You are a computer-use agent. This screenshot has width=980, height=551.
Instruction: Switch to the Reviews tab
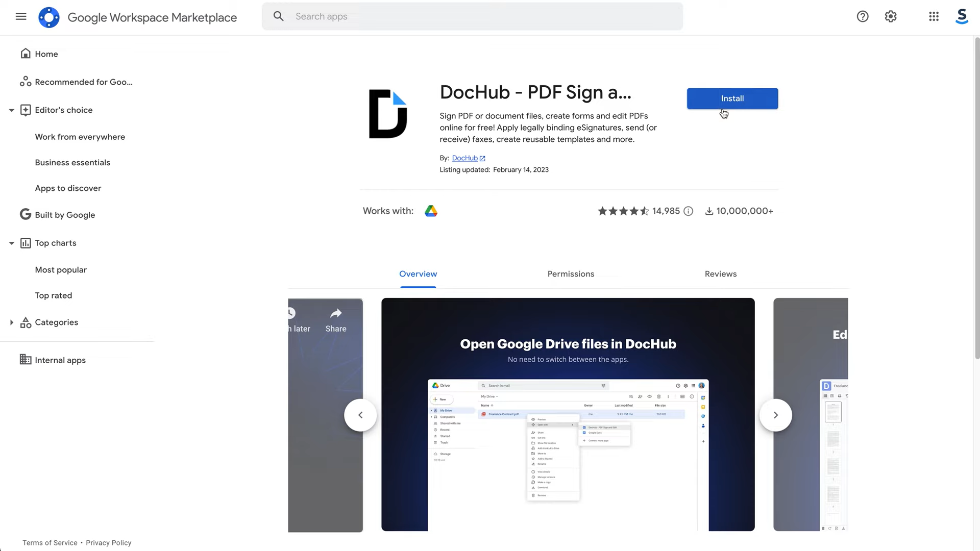pos(721,274)
